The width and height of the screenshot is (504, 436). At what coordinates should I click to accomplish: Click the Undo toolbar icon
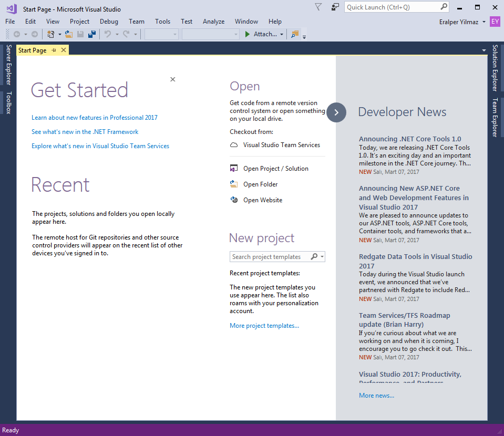pyautogui.click(x=108, y=34)
